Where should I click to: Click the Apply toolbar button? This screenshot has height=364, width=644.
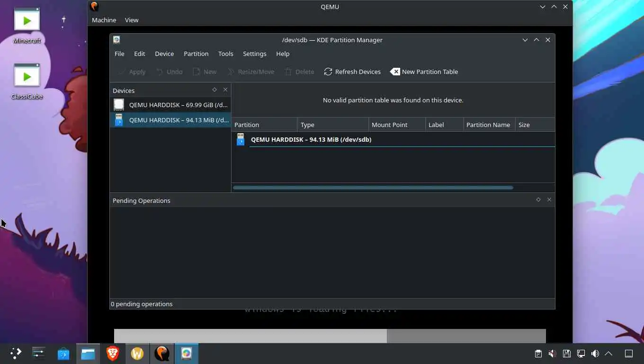pos(132,72)
